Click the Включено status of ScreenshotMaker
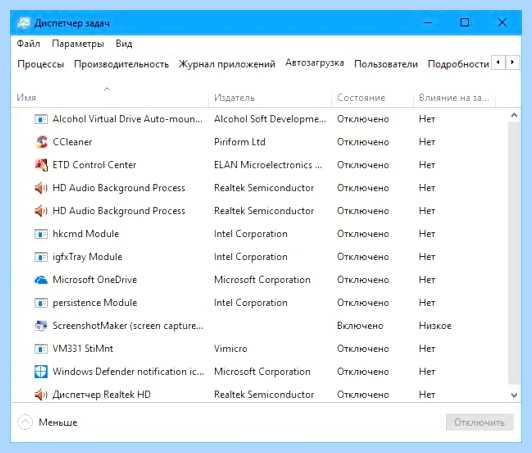 click(360, 326)
